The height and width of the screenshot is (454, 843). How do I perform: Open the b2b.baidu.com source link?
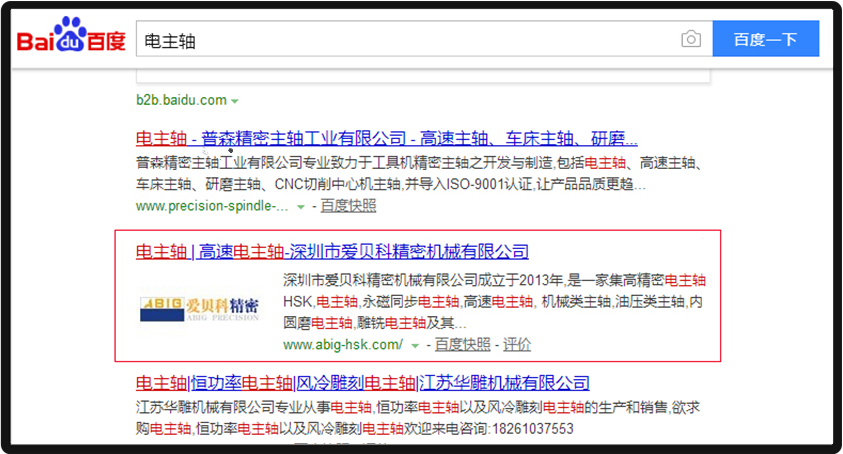point(181,101)
